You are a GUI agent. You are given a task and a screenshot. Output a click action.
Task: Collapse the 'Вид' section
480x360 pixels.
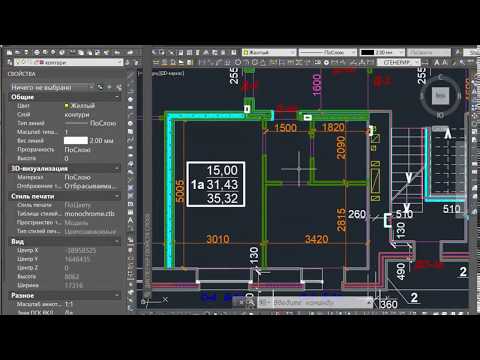pyautogui.click(x=117, y=241)
